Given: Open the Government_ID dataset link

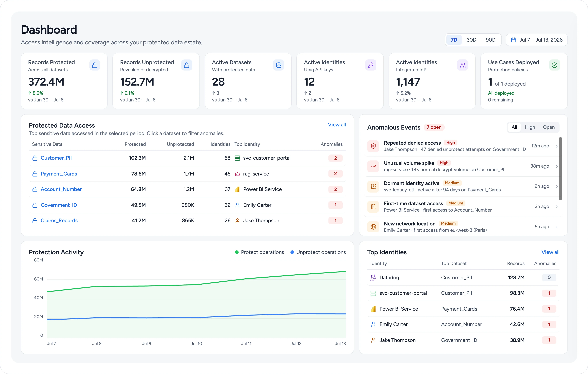Looking at the screenshot, I should coord(59,205).
